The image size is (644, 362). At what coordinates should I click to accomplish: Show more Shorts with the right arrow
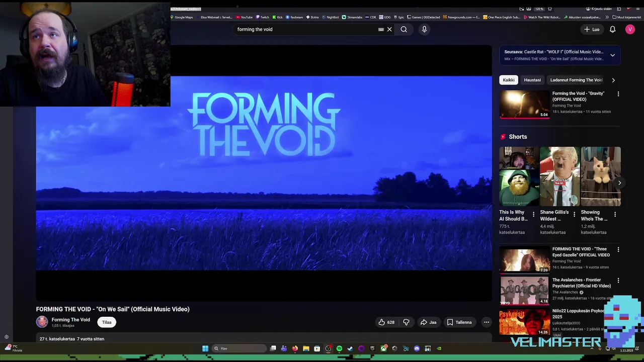pos(619,183)
